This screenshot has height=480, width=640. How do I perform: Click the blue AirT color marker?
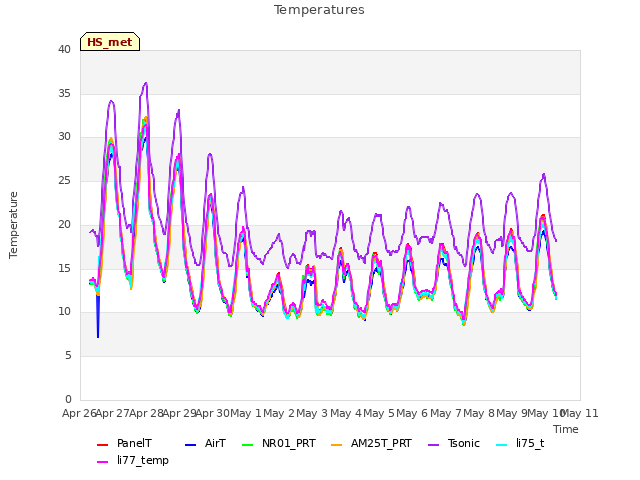pyautogui.click(x=191, y=444)
